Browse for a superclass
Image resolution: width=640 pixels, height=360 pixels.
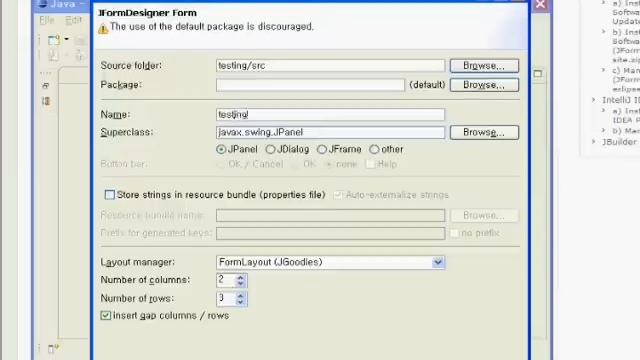(484, 132)
